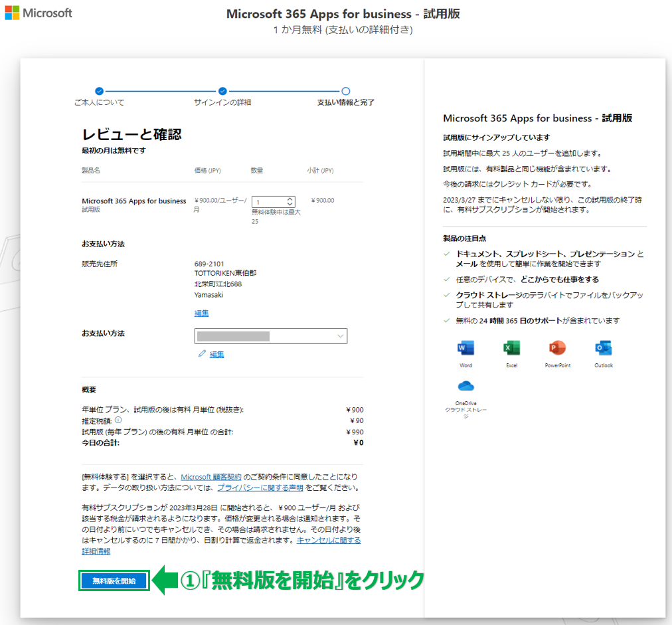The image size is (672, 625).
Task: Edit payment method via 編集 link
Action: coord(217,355)
